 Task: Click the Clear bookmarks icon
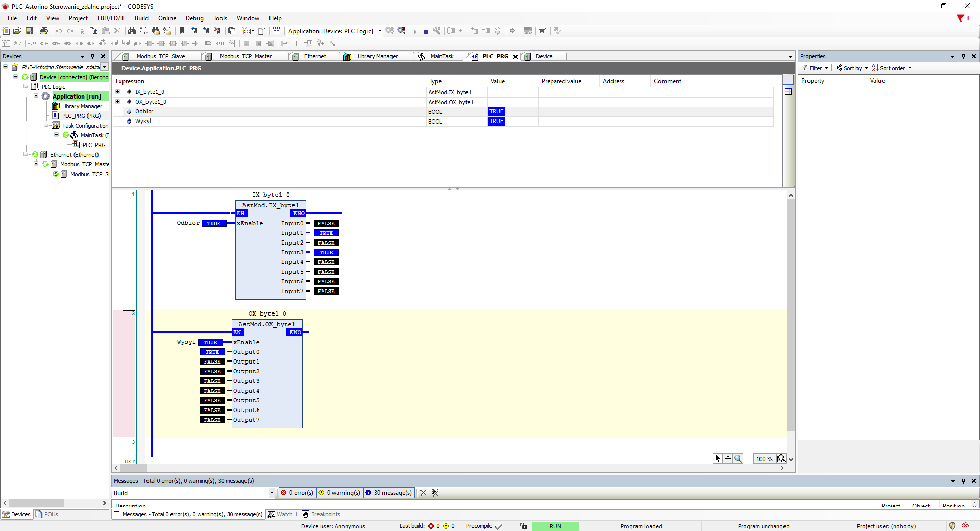click(x=217, y=31)
